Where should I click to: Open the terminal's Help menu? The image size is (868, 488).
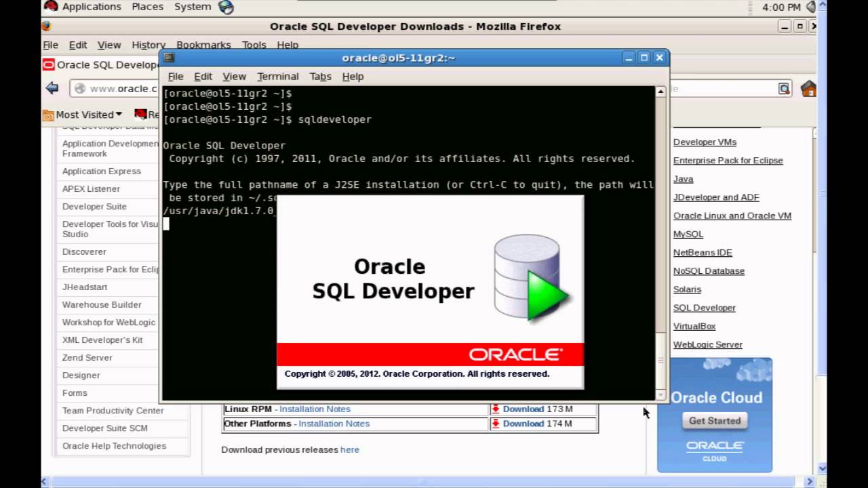[x=353, y=77]
